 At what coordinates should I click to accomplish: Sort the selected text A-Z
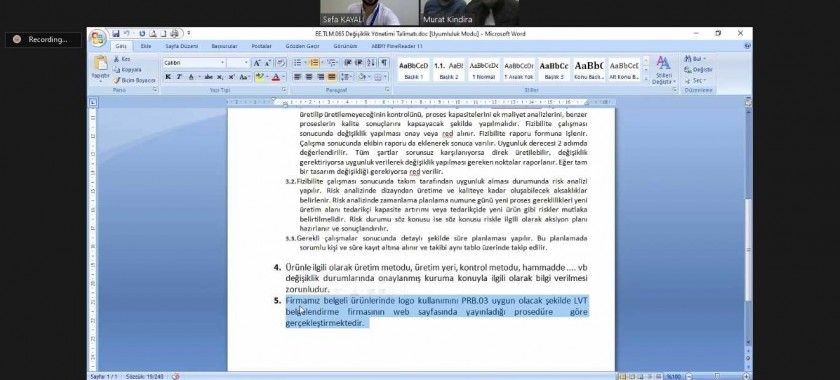[x=372, y=63]
